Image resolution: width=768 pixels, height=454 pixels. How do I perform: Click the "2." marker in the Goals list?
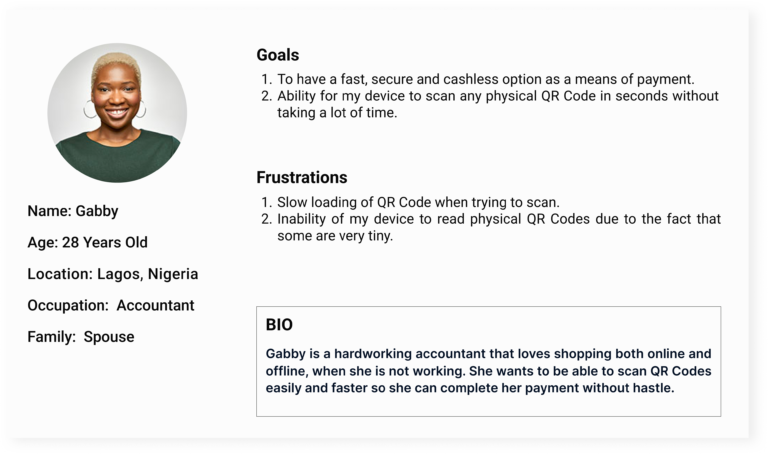[266, 96]
